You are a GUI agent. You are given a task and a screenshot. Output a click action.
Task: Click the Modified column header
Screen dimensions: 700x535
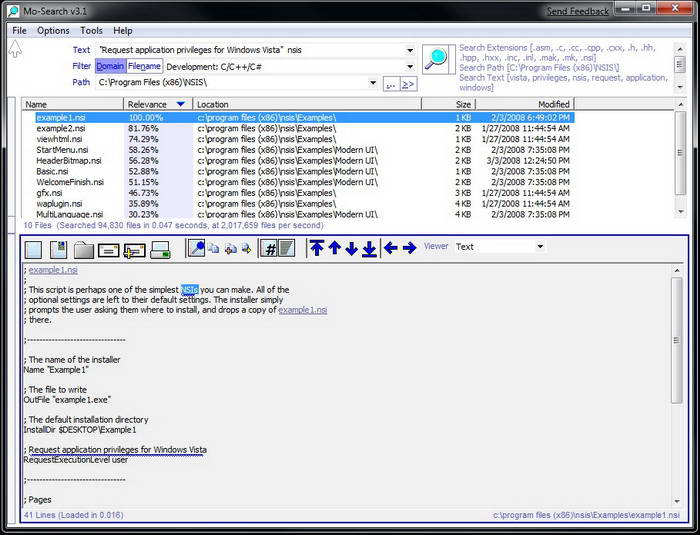pyautogui.click(x=525, y=104)
